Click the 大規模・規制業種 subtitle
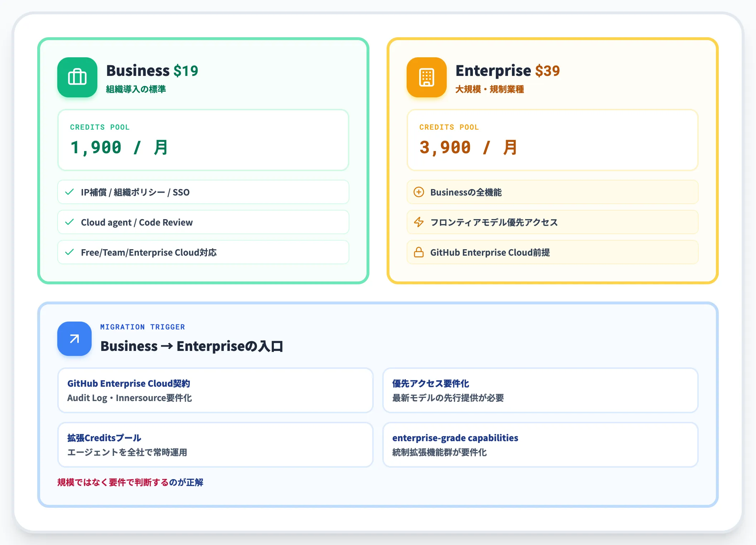The width and height of the screenshot is (756, 545). (490, 89)
